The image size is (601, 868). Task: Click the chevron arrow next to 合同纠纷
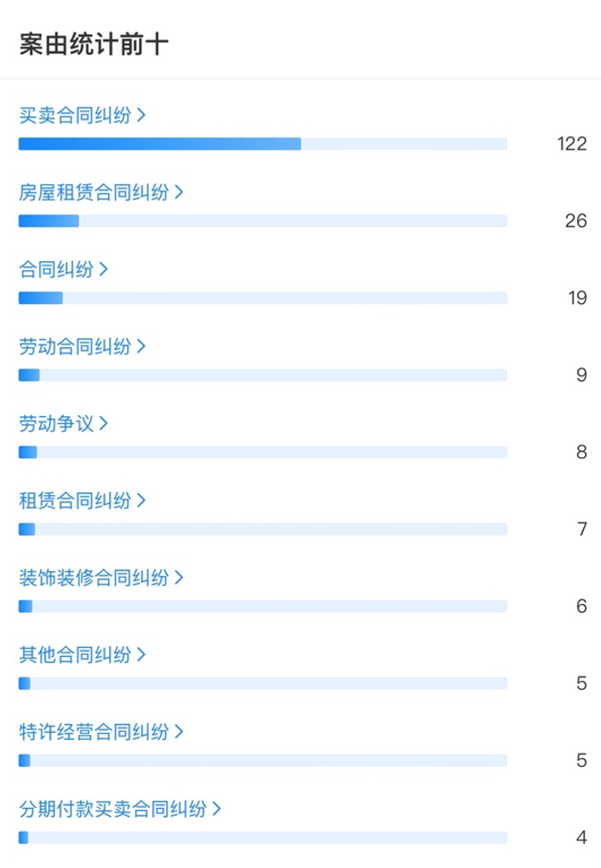[105, 269]
